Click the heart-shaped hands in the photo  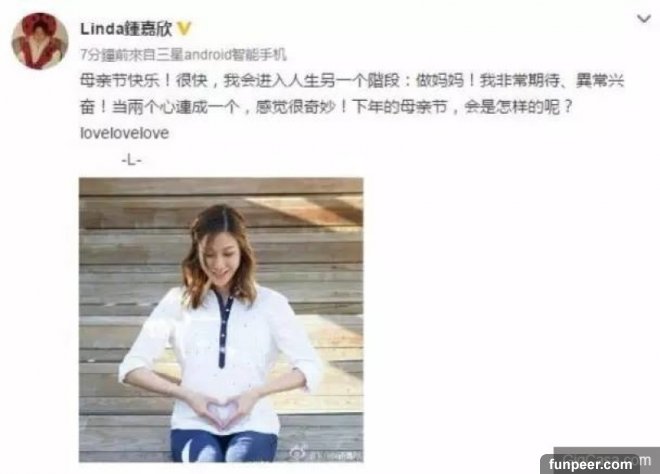click(221, 409)
